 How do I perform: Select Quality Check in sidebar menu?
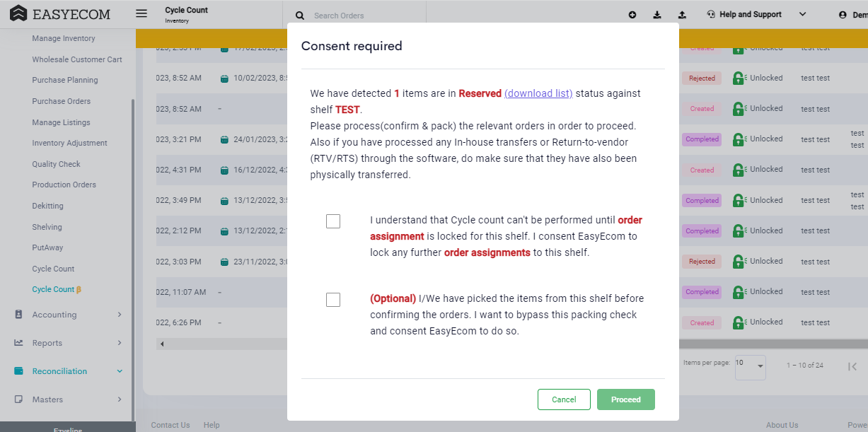[x=57, y=164]
